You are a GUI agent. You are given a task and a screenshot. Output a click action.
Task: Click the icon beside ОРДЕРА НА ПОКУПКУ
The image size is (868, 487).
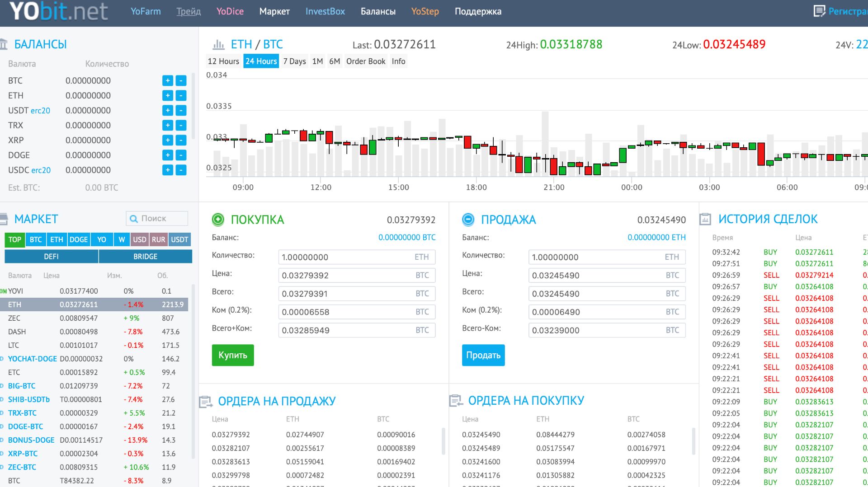(456, 401)
